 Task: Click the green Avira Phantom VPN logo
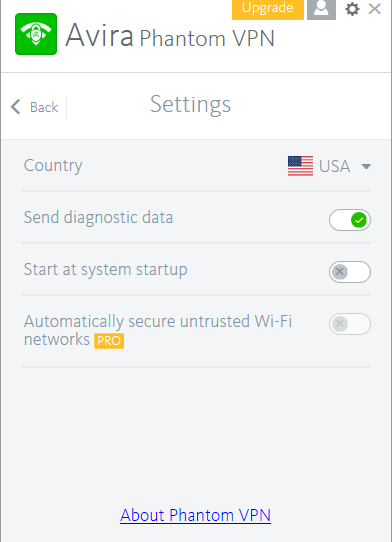tap(36, 34)
